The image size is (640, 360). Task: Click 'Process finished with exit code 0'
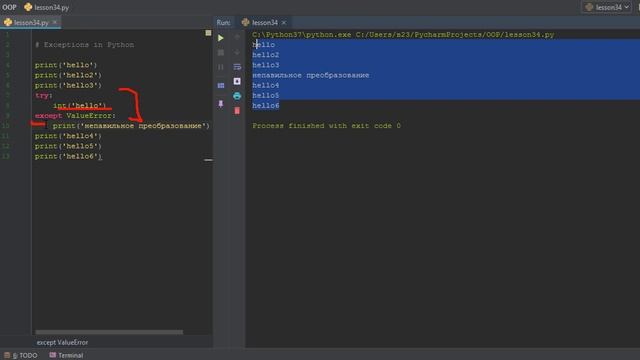coord(326,126)
